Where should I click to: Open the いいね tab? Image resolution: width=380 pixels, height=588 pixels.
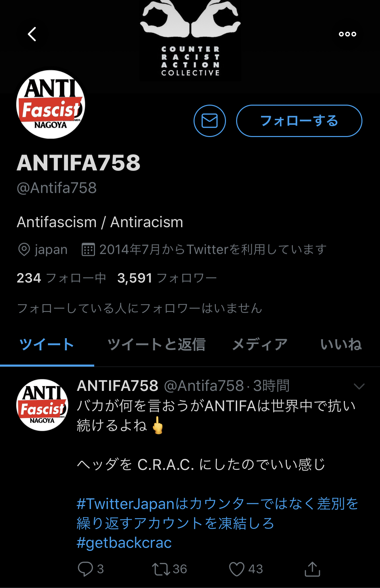[341, 345]
